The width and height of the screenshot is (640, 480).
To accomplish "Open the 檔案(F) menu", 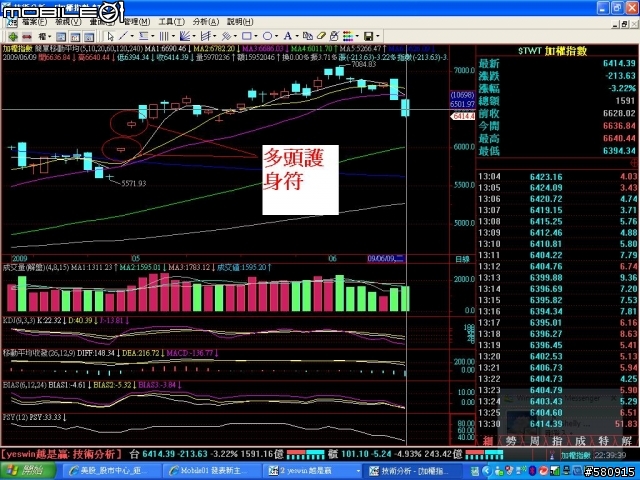I will coord(35,22).
